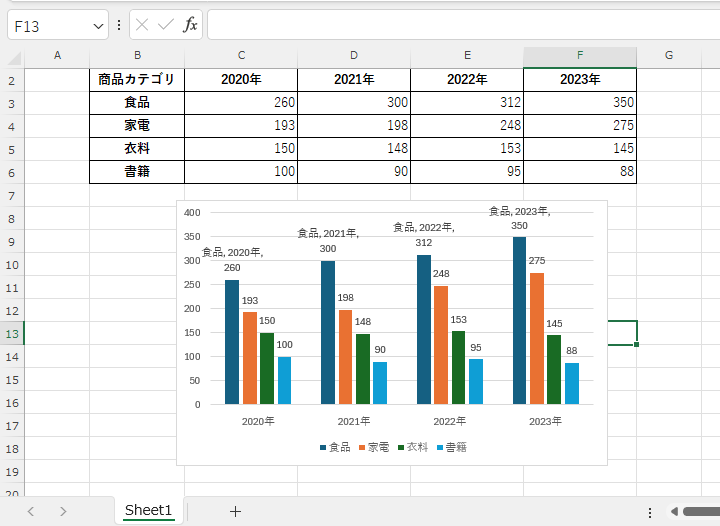Click the formula bar options dots icon
720x526 pixels.
pyautogui.click(x=119, y=25)
